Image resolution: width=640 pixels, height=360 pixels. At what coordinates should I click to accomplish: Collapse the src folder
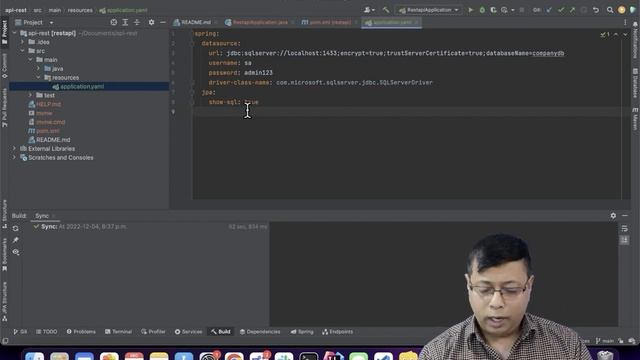tap(22, 51)
